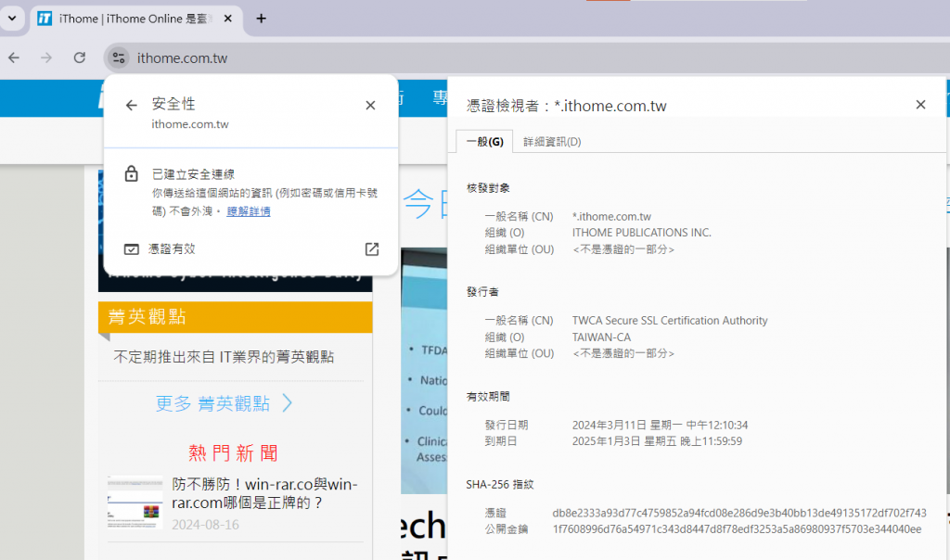Select the 一般(G) tab
Viewport: 950px width, 560px height.
click(484, 142)
